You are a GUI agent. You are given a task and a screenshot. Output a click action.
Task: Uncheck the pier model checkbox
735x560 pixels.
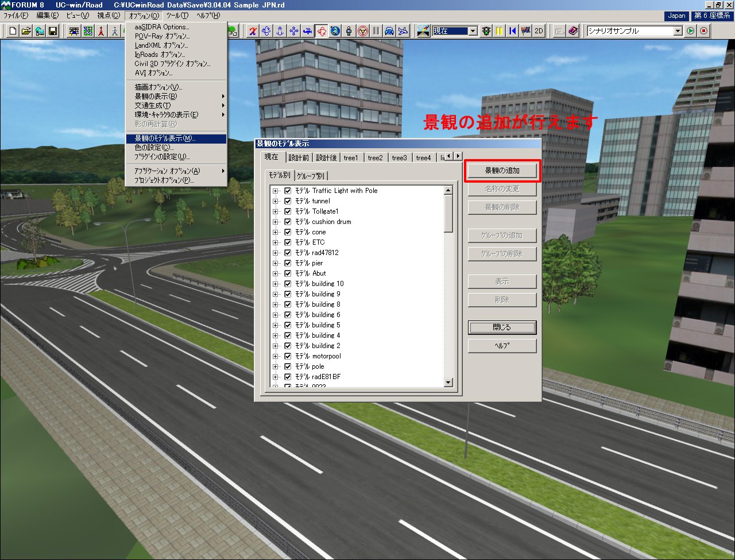[x=288, y=263]
